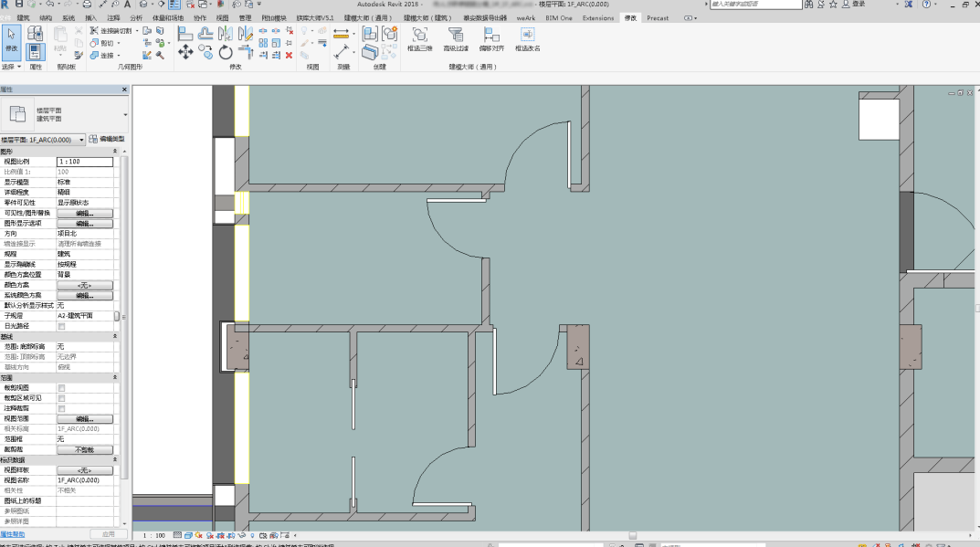The width and height of the screenshot is (980, 547).
Task: Open the Extensions ribbon tab
Action: 598,18
